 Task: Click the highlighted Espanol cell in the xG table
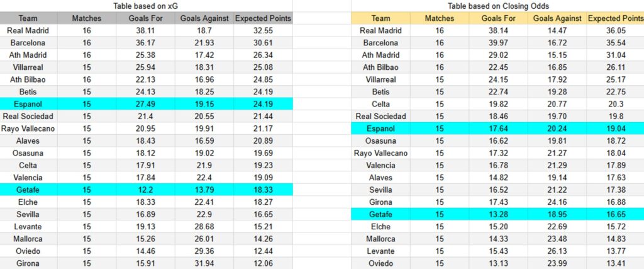click(x=28, y=104)
